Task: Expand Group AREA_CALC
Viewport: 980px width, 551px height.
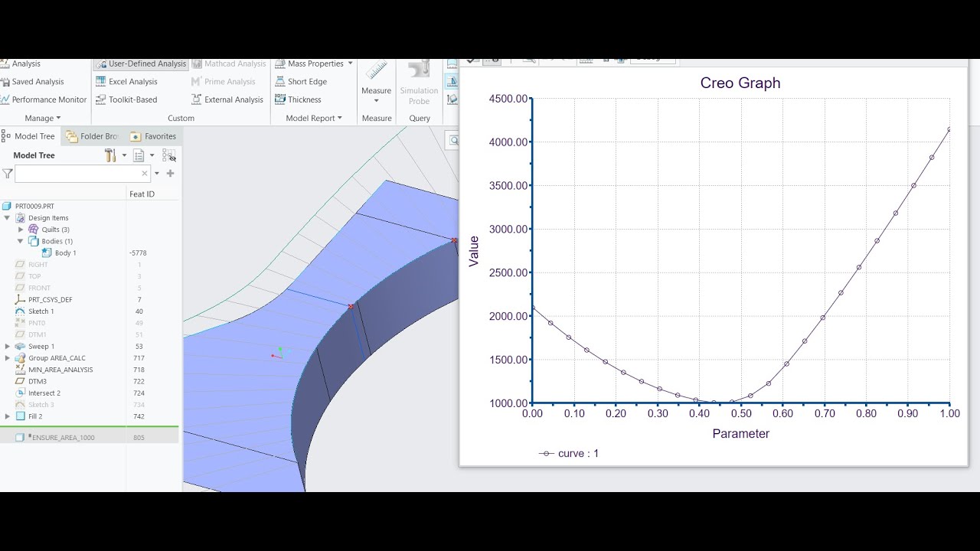Action: tap(7, 358)
